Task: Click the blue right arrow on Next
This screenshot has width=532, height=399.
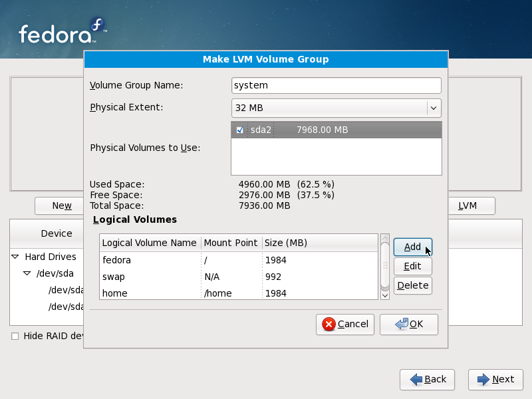Action: point(483,379)
